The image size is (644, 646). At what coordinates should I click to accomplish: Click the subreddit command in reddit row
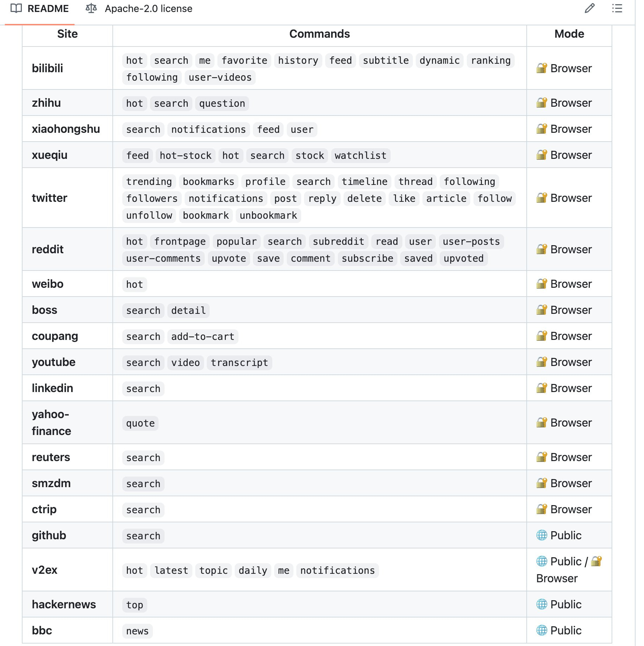pyautogui.click(x=339, y=242)
